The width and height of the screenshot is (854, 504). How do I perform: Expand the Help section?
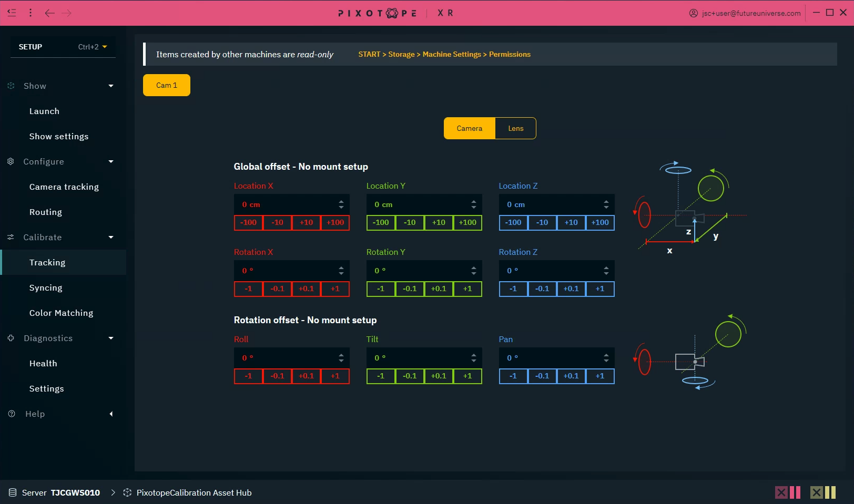pyautogui.click(x=111, y=414)
